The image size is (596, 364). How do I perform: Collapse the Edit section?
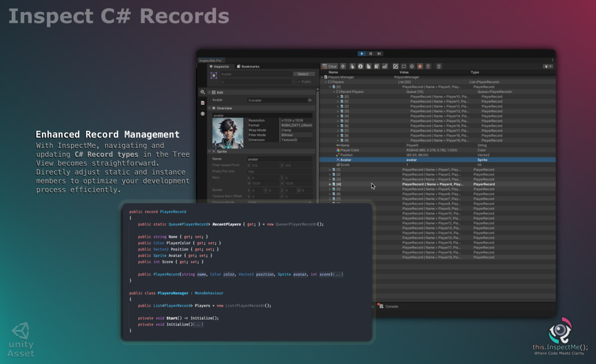click(x=210, y=92)
